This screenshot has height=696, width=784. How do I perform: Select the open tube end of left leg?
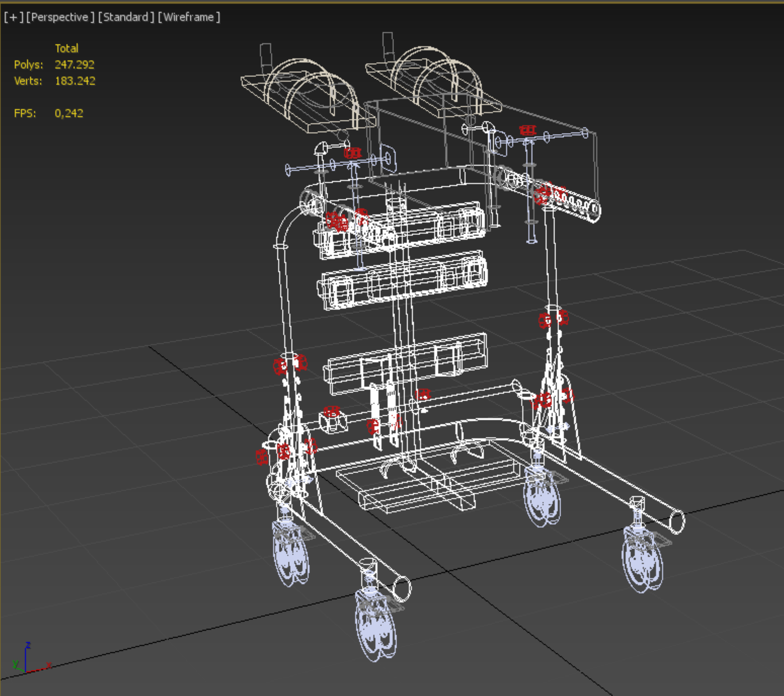pyautogui.click(x=402, y=589)
